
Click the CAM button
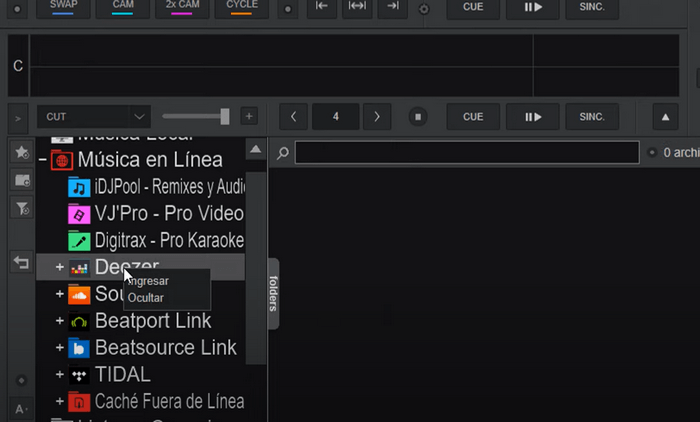pyautogui.click(x=123, y=8)
